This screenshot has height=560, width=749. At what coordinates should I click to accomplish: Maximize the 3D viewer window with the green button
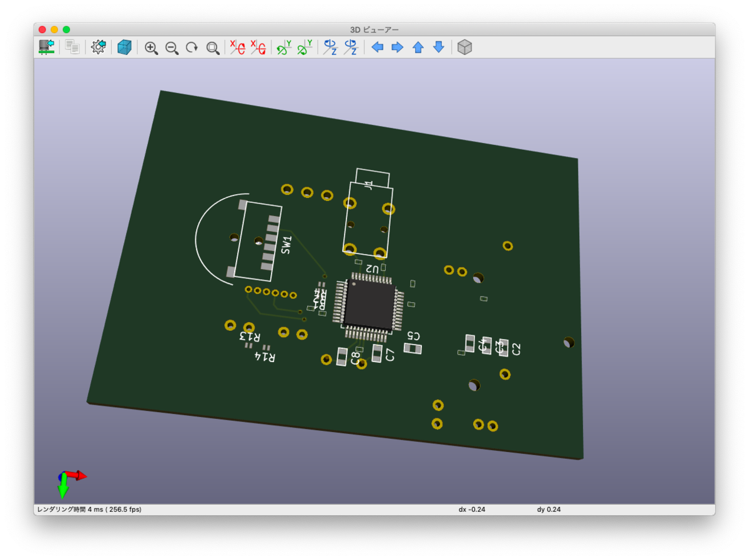pos(66,29)
